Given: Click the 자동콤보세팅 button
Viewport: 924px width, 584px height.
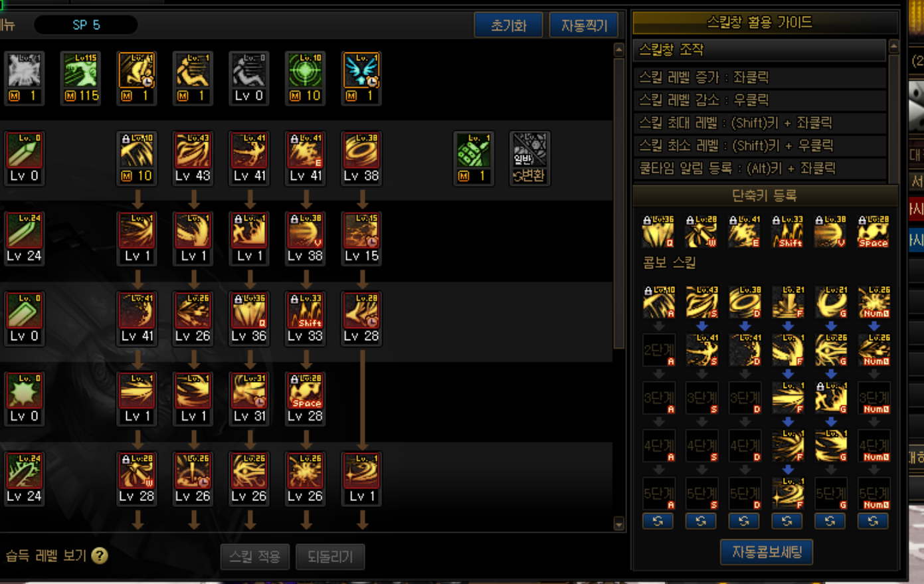Looking at the screenshot, I should [767, 551].
